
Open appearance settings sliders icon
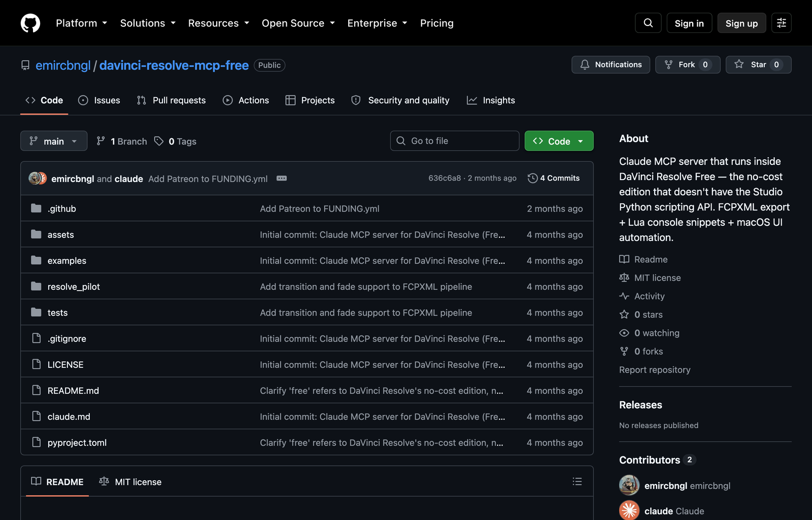(x=782, y=23)
